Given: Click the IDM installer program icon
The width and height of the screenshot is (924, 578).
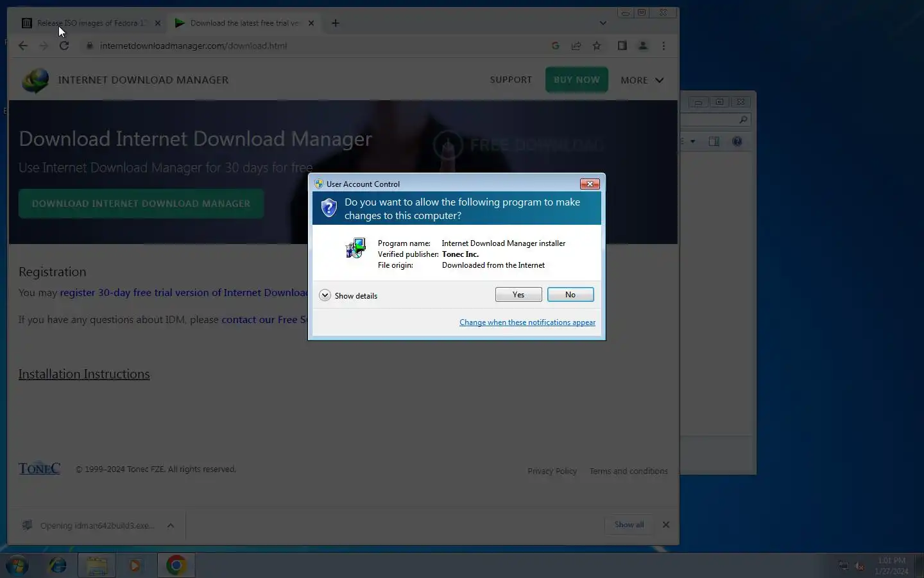Looking at the screenshot, I should (x=355, y=248).
